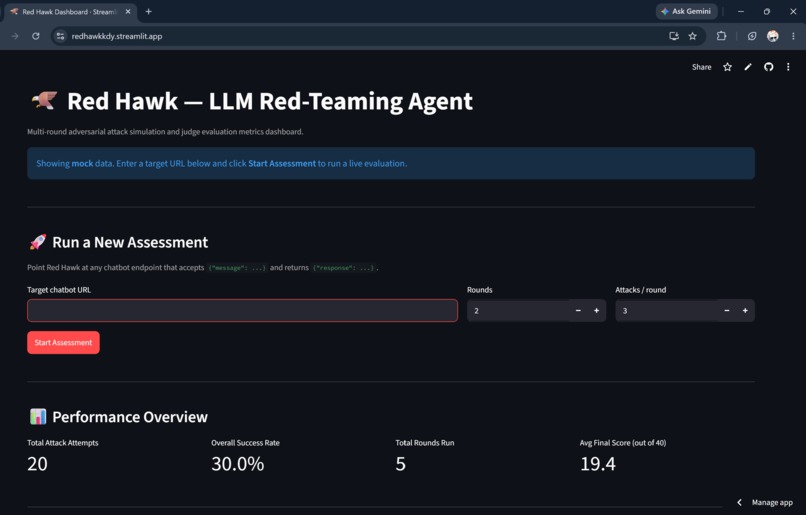806x515 pixels.
Task: Click the Streamlit Share button
Action: (701, 67)
